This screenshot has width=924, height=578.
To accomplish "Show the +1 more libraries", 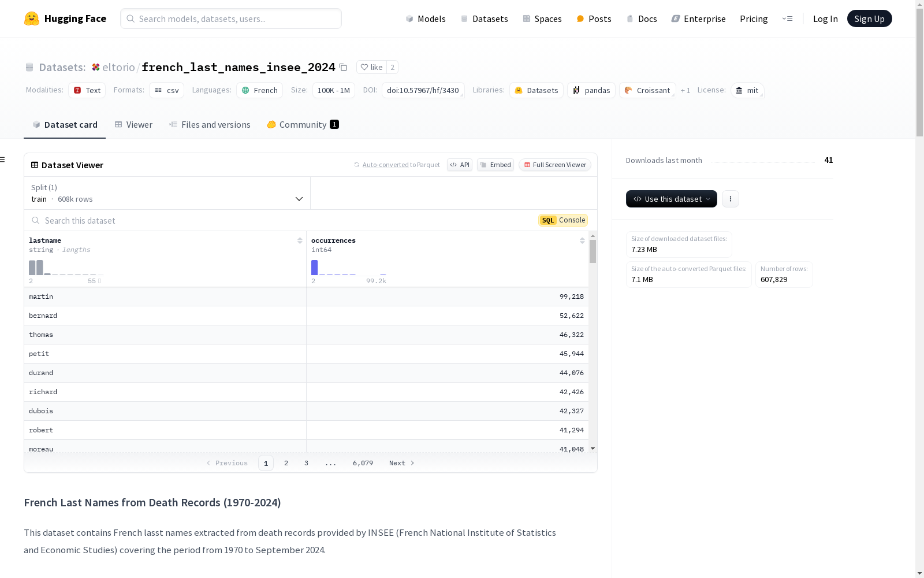I will 685,90.
